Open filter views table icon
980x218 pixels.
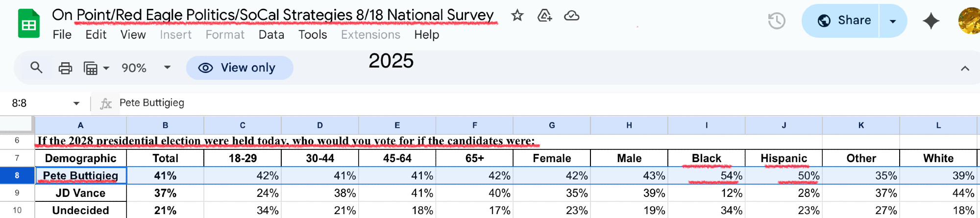96,68
